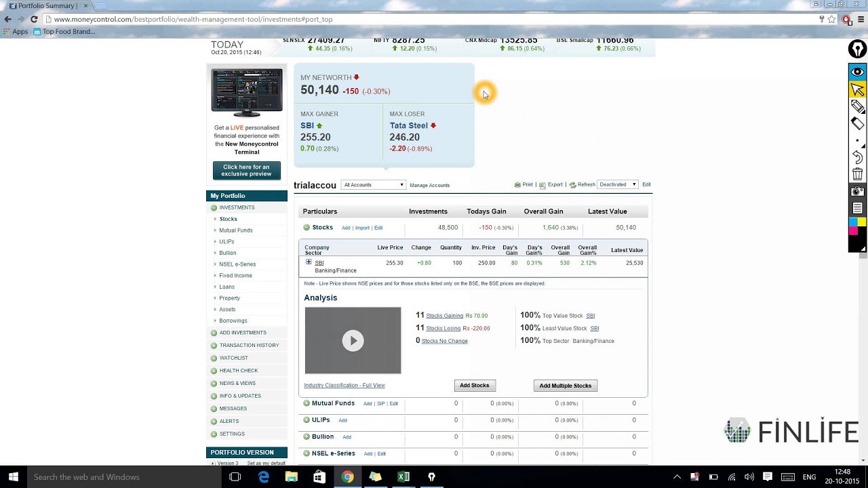Select the eraser tool in pen toolbar
Viewport: 868px width, 488px height.
point(858,123)
